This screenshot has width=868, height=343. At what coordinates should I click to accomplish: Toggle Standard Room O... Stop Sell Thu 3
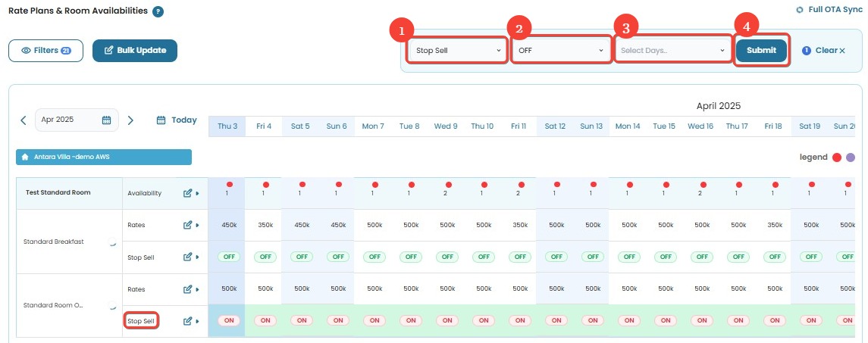(229, 320)
